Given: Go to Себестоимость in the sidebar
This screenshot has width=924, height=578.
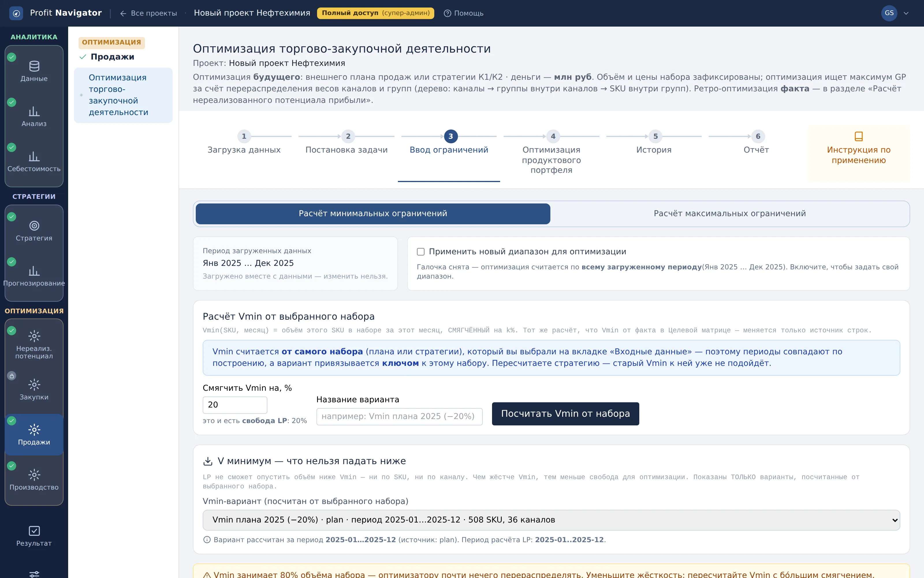Looking at the screenshot, I should (34, 162).
